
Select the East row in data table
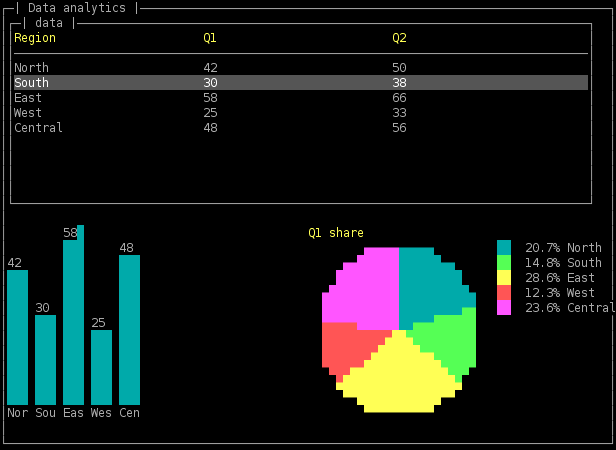[x=301, y=97]
